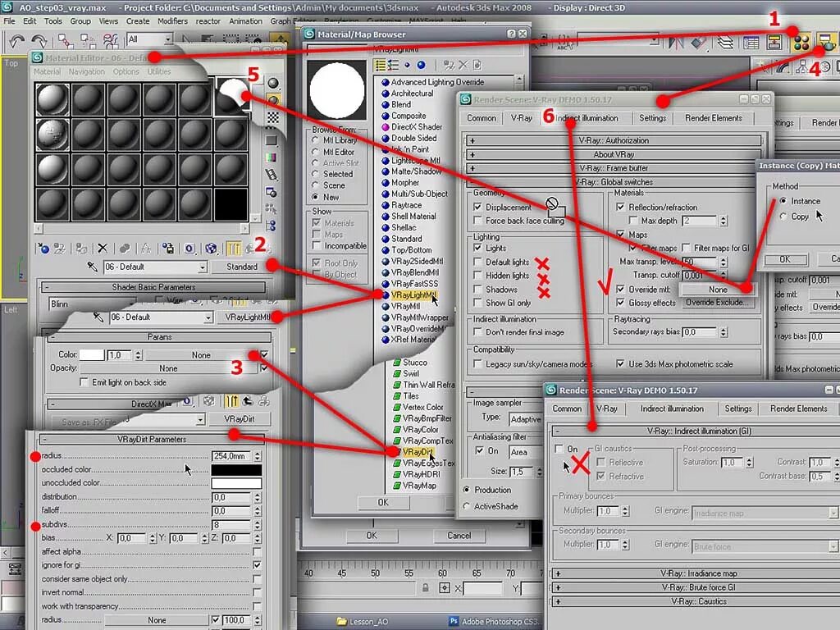
Task: Expand the V-Ray:: Frame buffer rollout
Action: click(x=614, y=168)
